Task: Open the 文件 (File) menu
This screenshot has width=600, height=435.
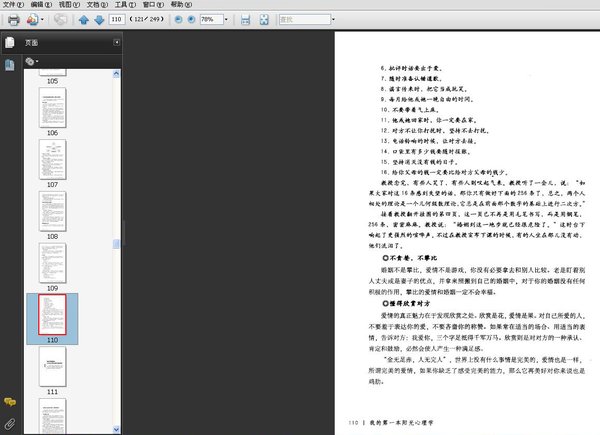Action: click(x=13, y=5)
